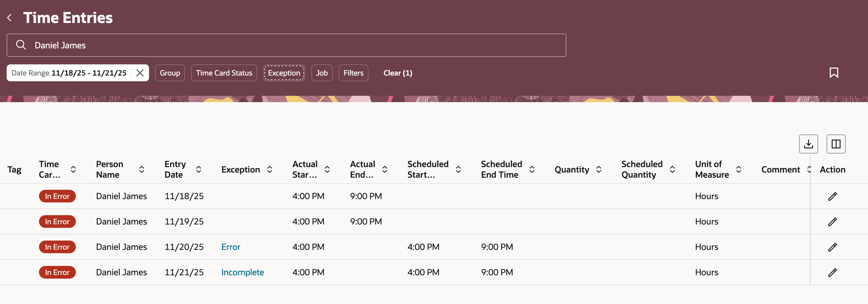Open the Time Card Status filter
This screenshot has width=868, height=304.
[224, 73]
